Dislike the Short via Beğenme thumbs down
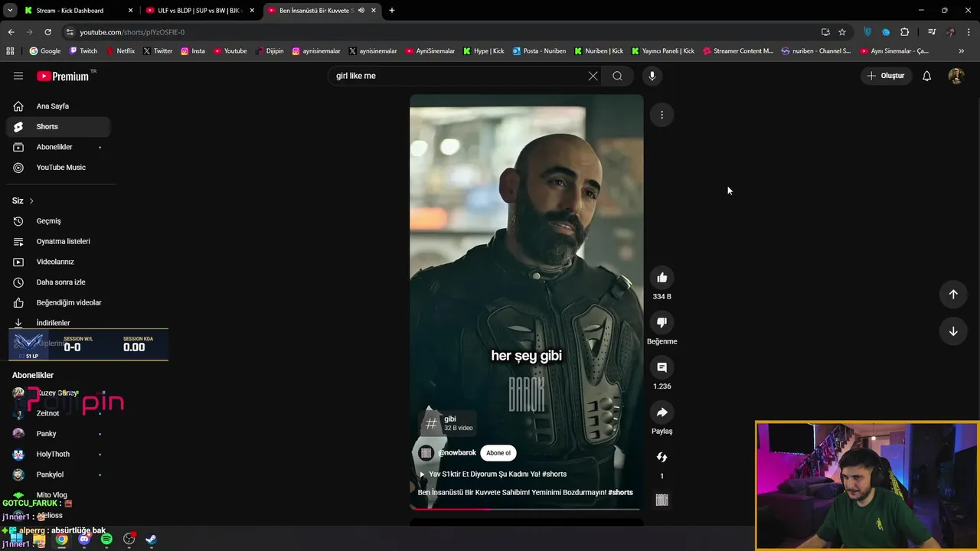The image size is (980, 551). point(662,322)
